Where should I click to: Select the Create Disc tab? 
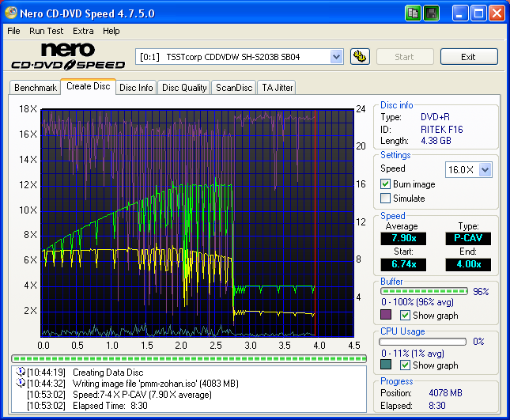pyautogui.click(x=88, y=86)
